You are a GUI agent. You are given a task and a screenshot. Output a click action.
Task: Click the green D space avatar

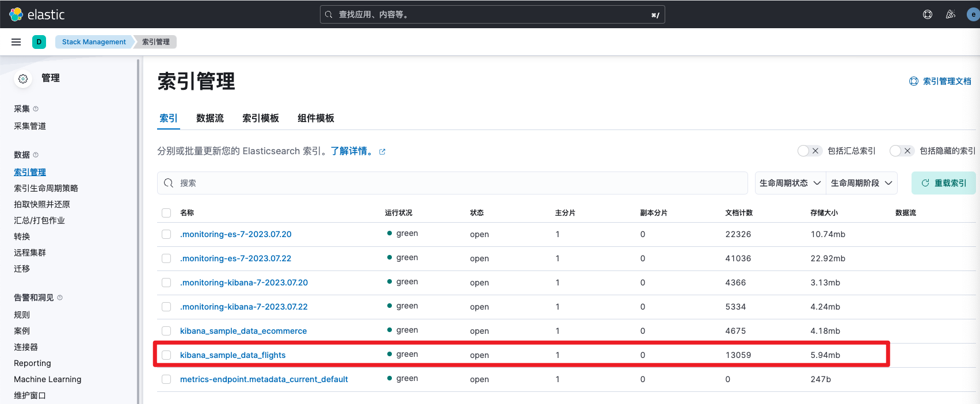[x=39, y=42]
